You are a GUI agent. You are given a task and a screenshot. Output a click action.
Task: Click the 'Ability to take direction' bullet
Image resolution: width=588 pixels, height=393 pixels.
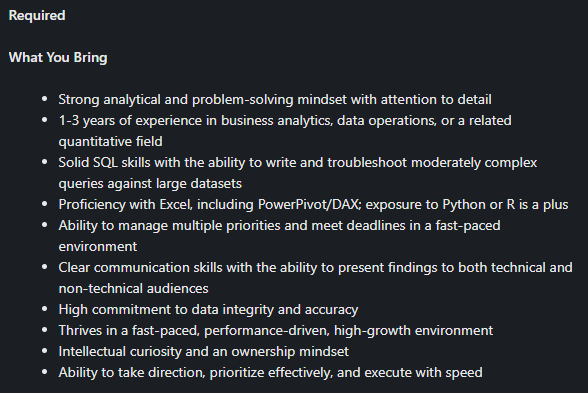tap(270, 372)
